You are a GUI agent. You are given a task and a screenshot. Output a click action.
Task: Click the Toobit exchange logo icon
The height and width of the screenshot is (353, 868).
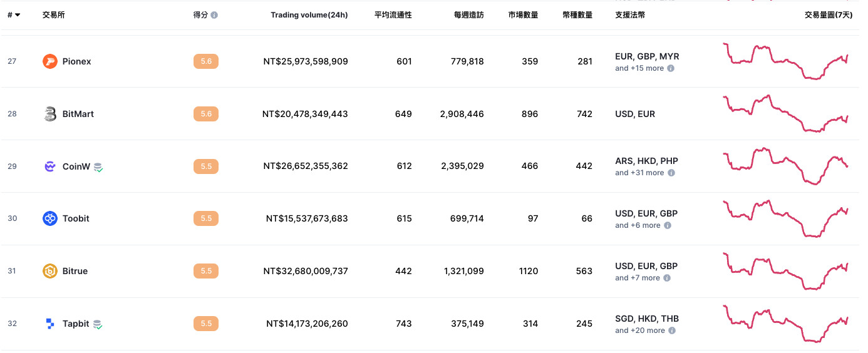[x=50, y=218]
